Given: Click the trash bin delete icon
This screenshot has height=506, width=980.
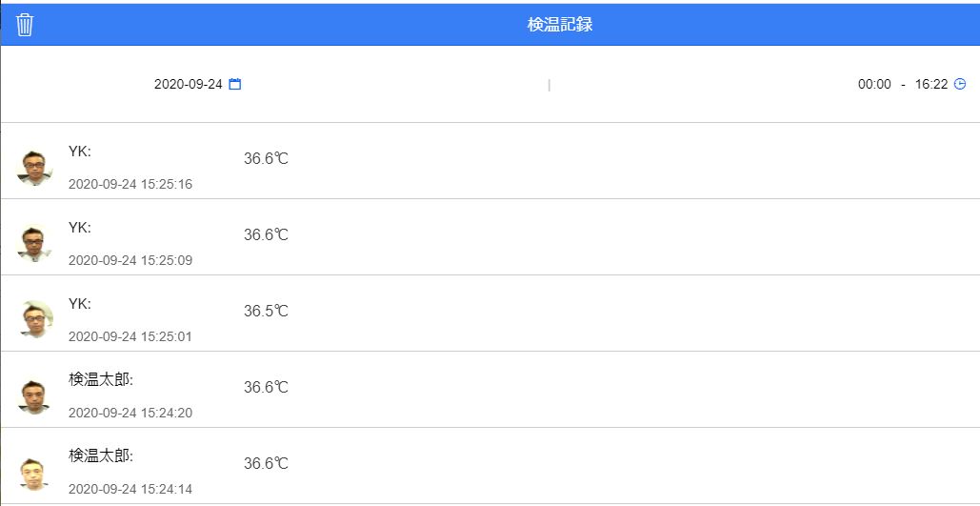Looking at the screenshot, I should point(25,25).
